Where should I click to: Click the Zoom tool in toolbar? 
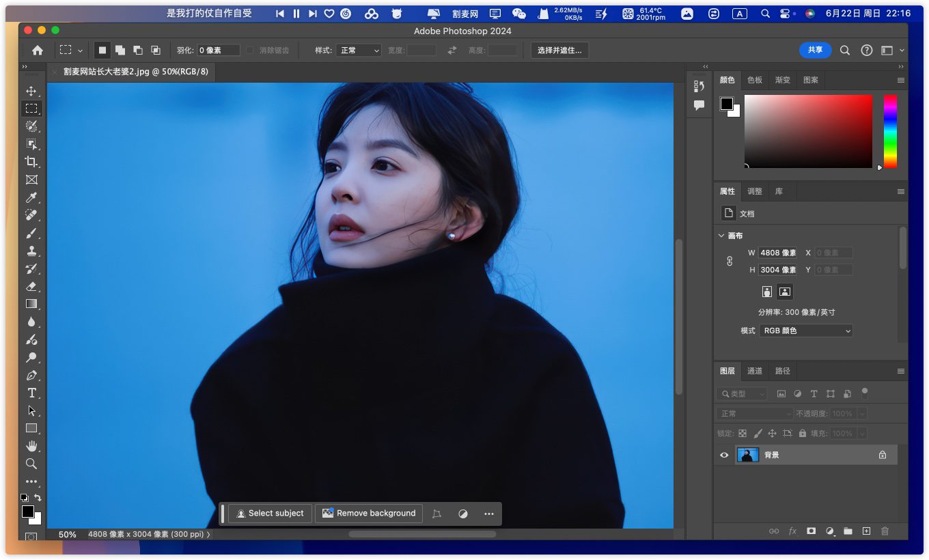31,464
